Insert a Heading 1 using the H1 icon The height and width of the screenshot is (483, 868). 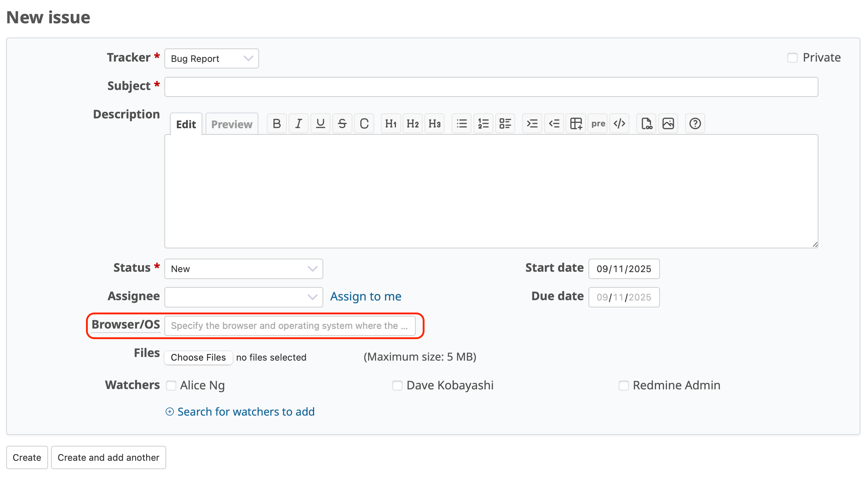point(391,123)
